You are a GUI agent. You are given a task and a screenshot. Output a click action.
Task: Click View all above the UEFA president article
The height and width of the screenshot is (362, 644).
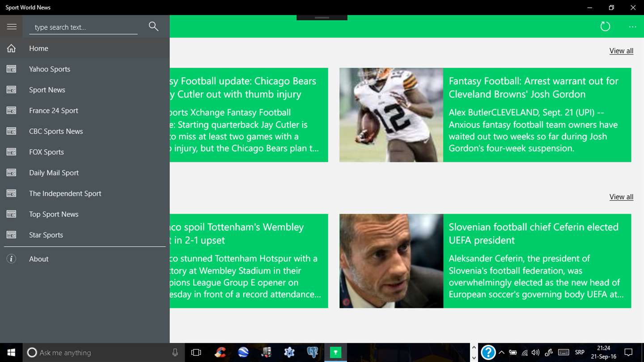click(x=621, y=197)
